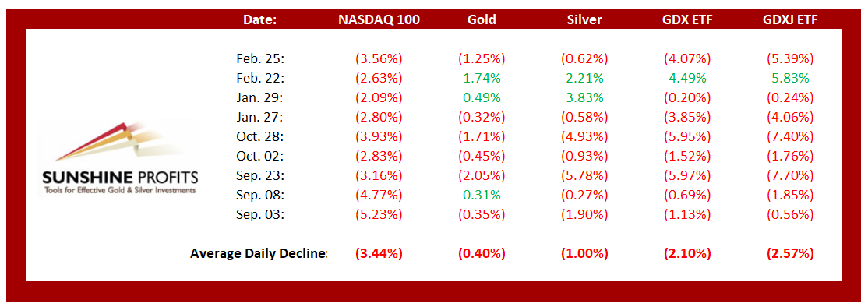Image resolution: width=868 pixels, height=307 pixels.
Task: Click the average GDXJ decline (2.57%)
Action: pyautogui.click(x=790, y=253)
